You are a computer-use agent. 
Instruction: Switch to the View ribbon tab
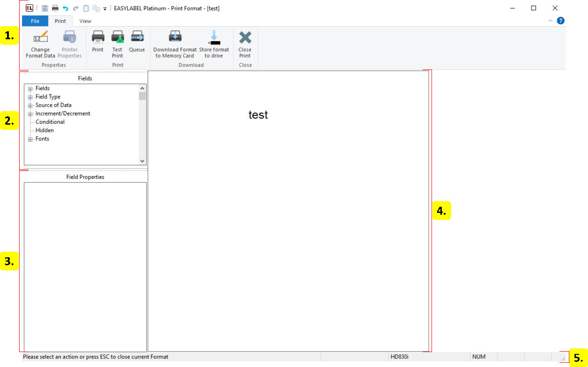85,21
